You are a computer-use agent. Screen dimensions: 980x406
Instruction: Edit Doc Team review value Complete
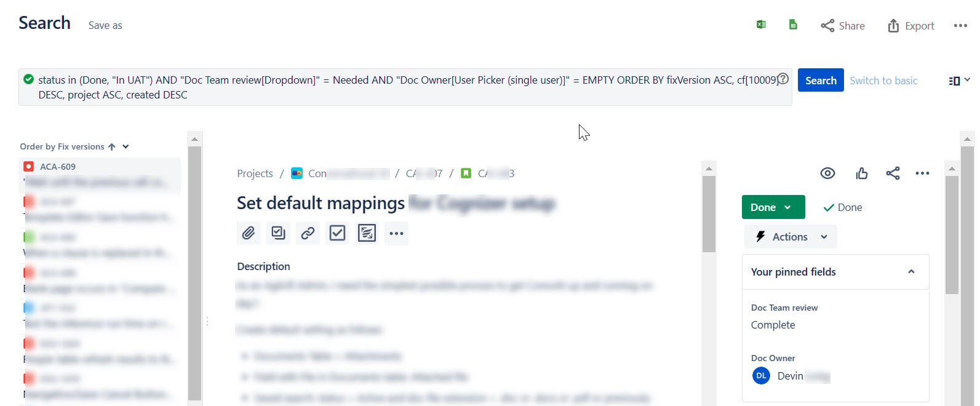773,325
